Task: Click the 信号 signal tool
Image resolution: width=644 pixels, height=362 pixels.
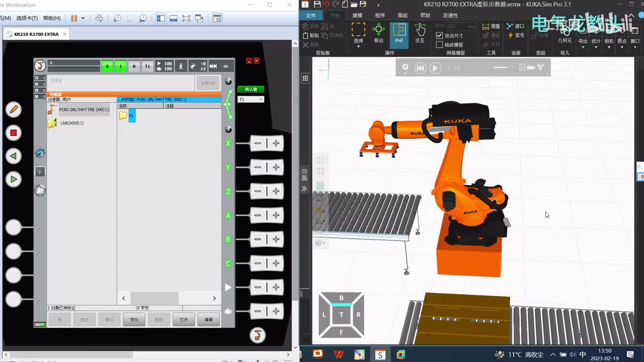Action: coord(516,35)
